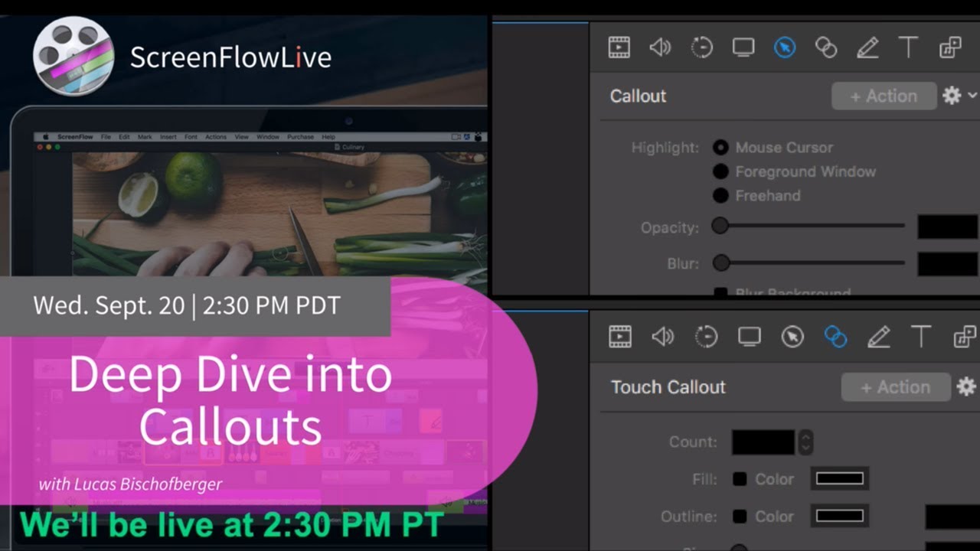The height and width of the screenshot is (551, 980).
Task: Open Video properties tab in Touch Callout panel
Action: click(x=619, y=337)
